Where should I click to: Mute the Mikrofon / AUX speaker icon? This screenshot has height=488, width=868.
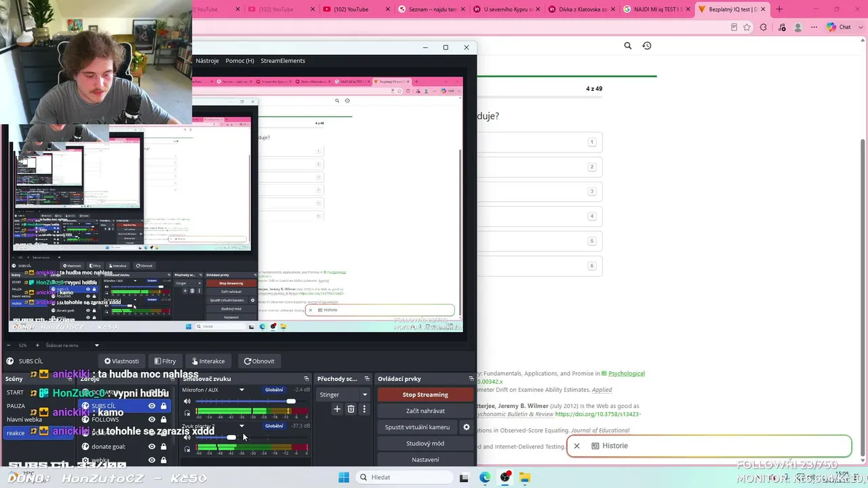pos(187,402)
